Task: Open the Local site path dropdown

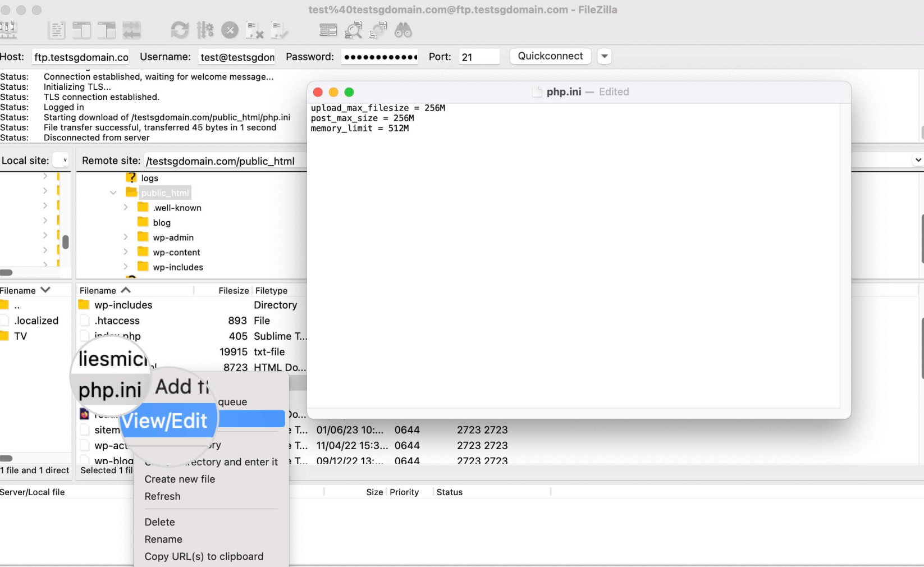Action: pyautogui.click(x=61, y=160)
